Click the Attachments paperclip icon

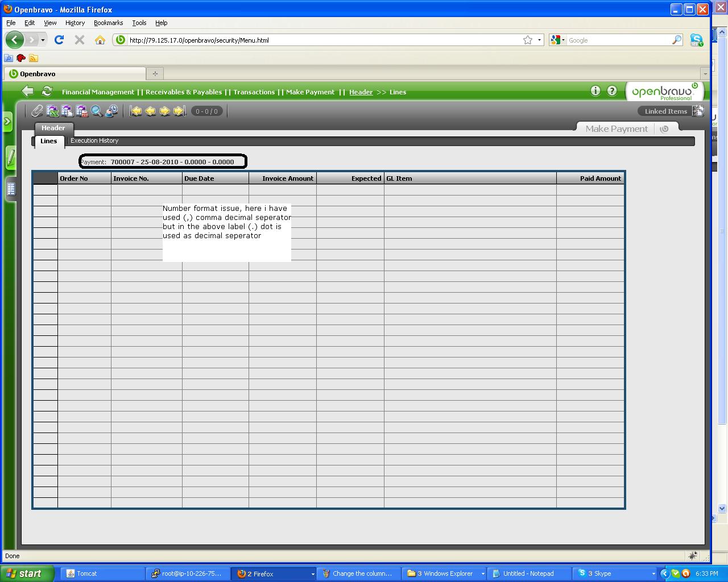(37, 111)
